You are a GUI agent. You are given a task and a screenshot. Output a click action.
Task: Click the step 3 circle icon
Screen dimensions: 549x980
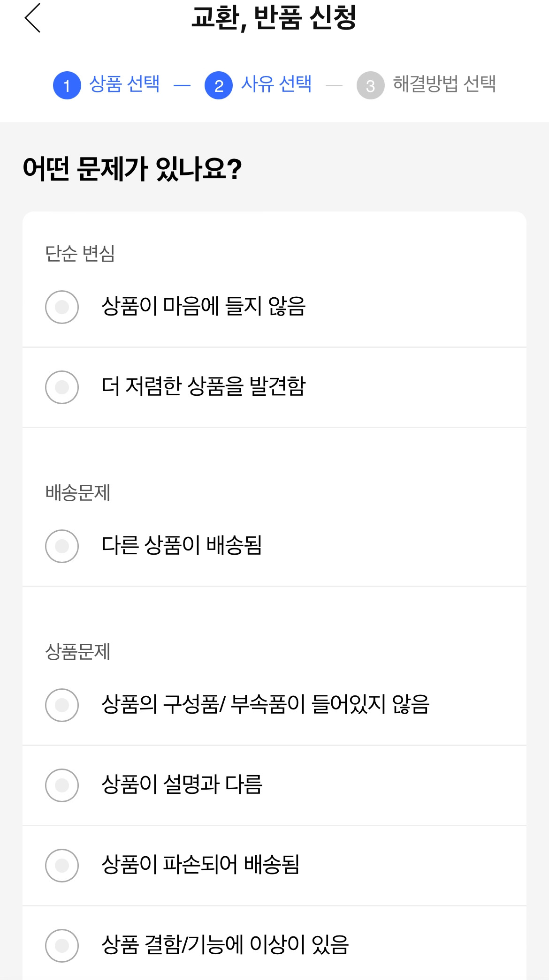point(370,85)
